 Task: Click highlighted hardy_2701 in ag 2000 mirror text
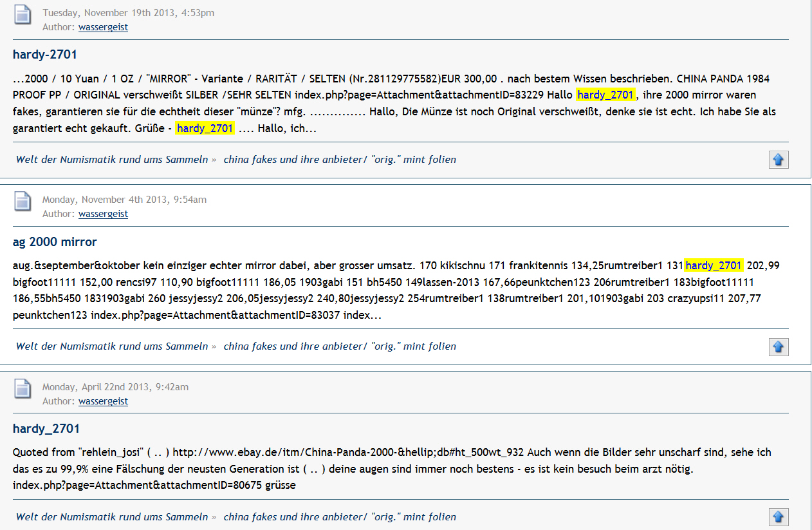(714, 265)
